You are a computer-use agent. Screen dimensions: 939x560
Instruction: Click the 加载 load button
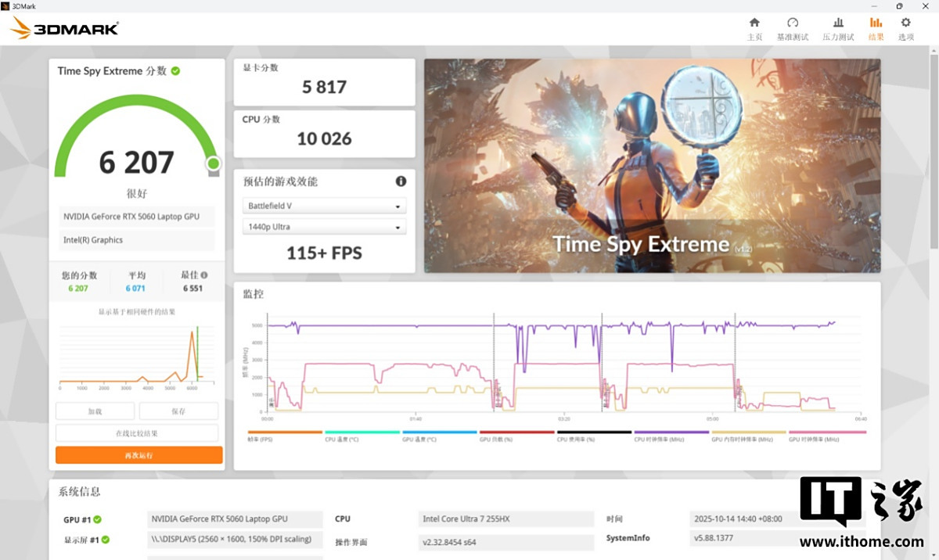[95, 411]
